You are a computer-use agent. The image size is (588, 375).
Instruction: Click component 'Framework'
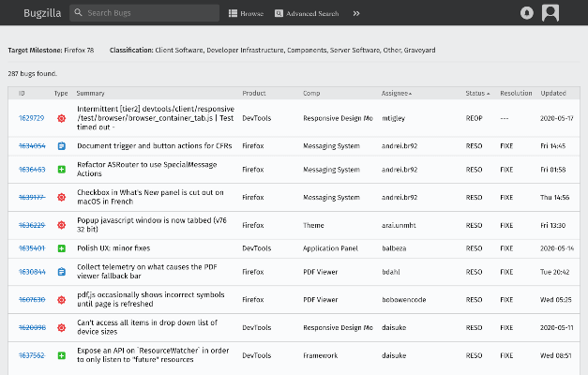[x=320, y=355]
